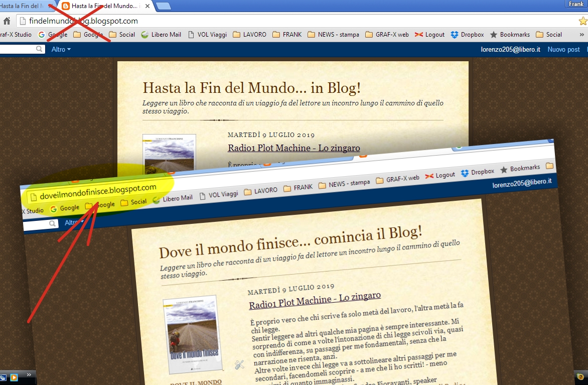Click the findelmundoblog.blogspot.com address bar

pyautogui.click(x=296, y=21)
